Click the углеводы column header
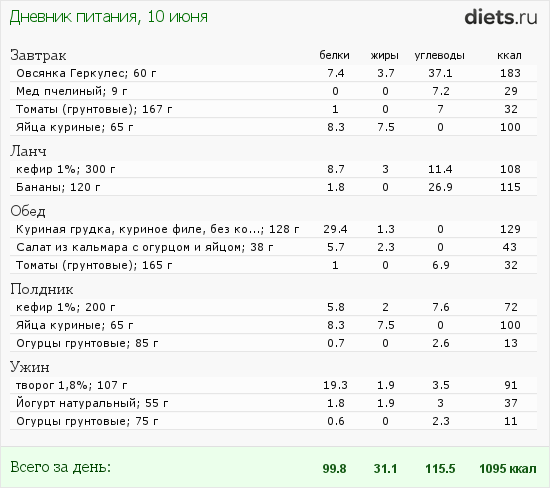 point(439,56)
